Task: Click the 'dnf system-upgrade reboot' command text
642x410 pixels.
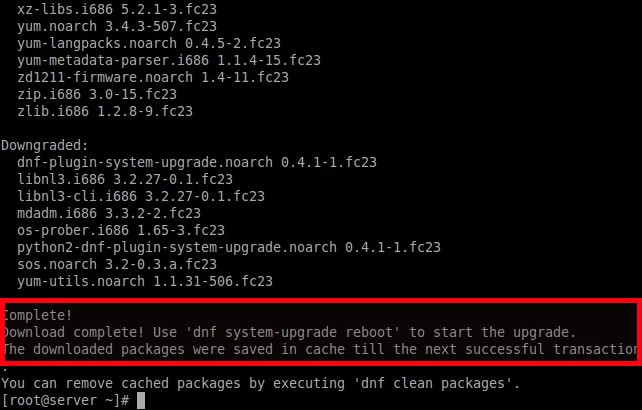Action: coord(293,332)
